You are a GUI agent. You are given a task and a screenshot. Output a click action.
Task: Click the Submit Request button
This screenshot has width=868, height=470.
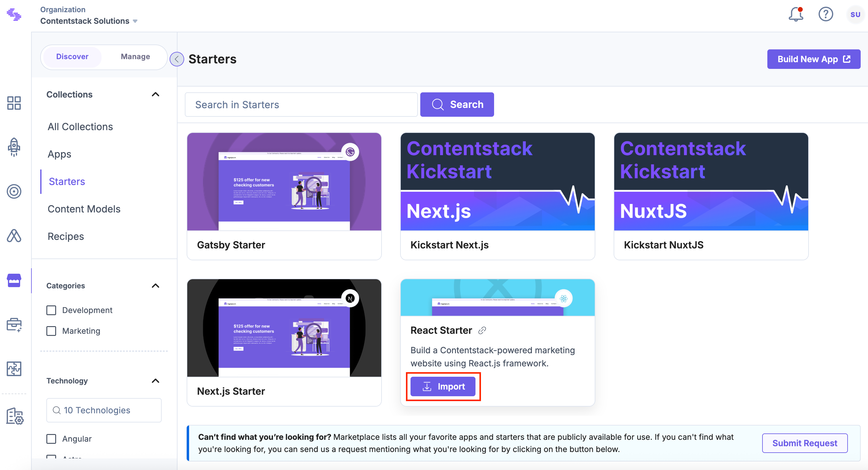click(x=805, y=443)
